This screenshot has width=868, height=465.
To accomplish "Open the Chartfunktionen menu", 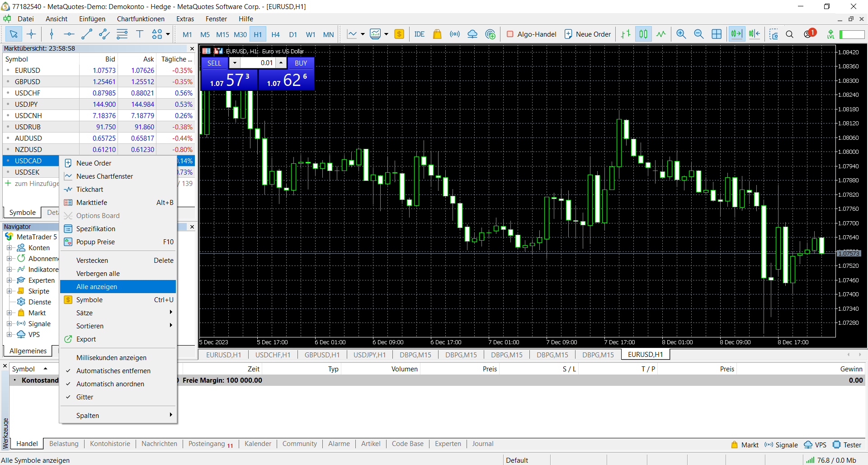I will pyautogui.click(x=141, y=19).
